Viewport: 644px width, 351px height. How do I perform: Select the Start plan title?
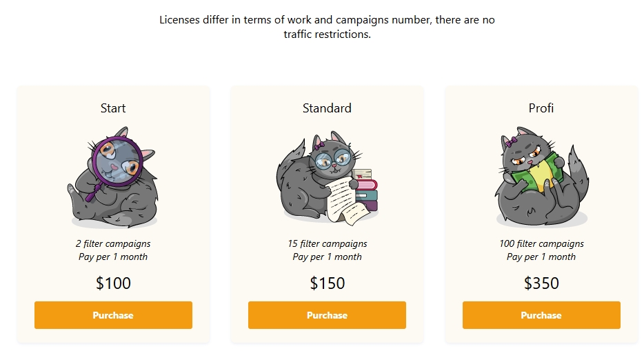tap(113, 108)
